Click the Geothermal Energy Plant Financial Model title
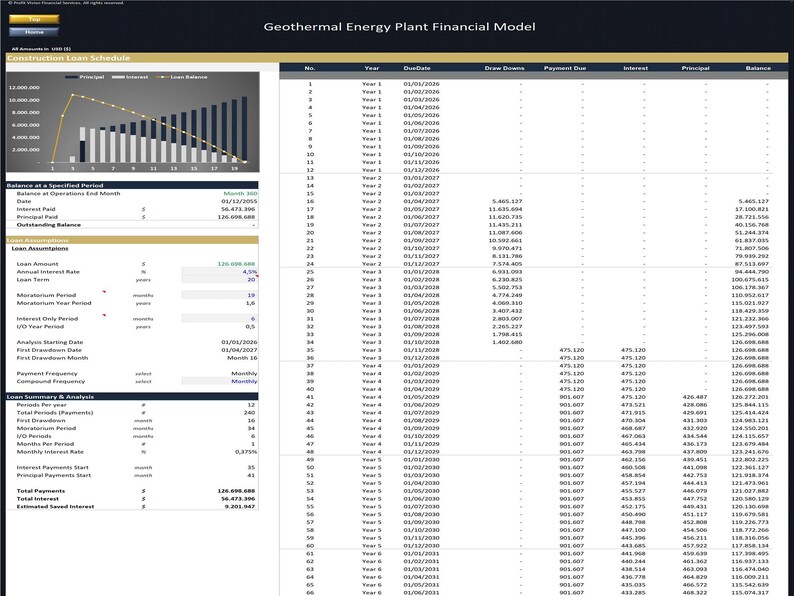 [x=399, y=27]
